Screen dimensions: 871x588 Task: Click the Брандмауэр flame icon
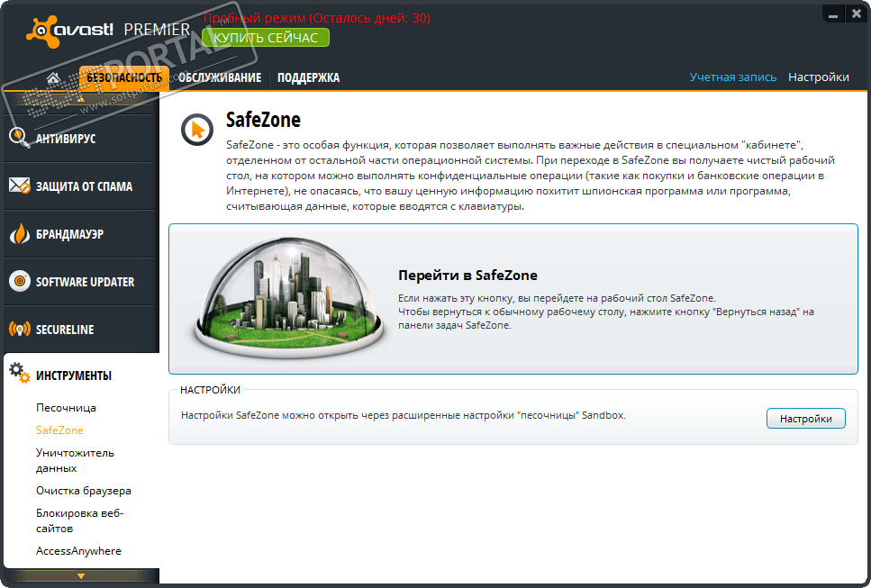(20, 234)
